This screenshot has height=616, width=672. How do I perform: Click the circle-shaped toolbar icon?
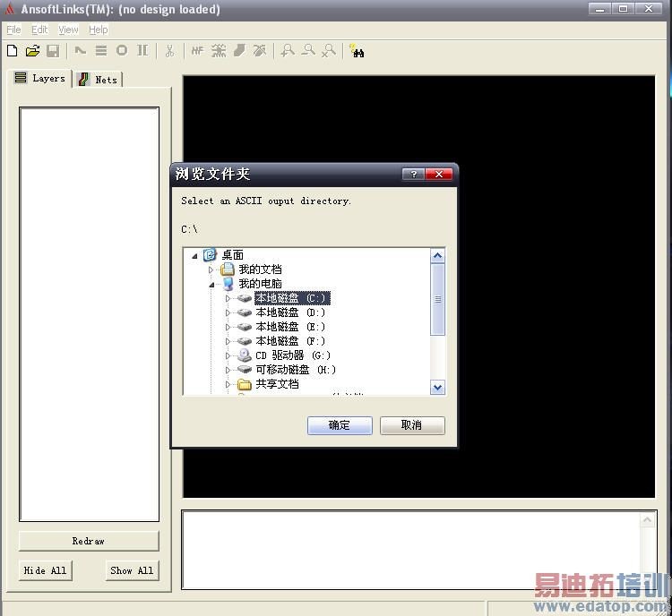coord(122,50)
